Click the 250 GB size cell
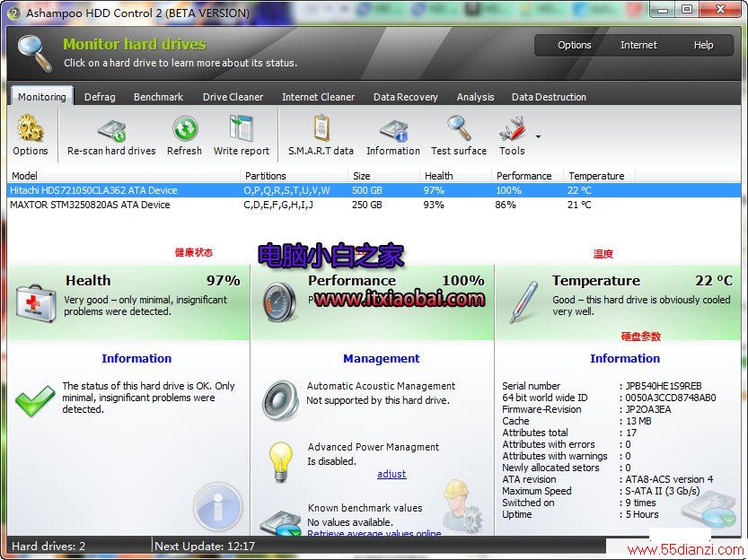The width and height of the screenshot is (748, 560). pos(367,205)
